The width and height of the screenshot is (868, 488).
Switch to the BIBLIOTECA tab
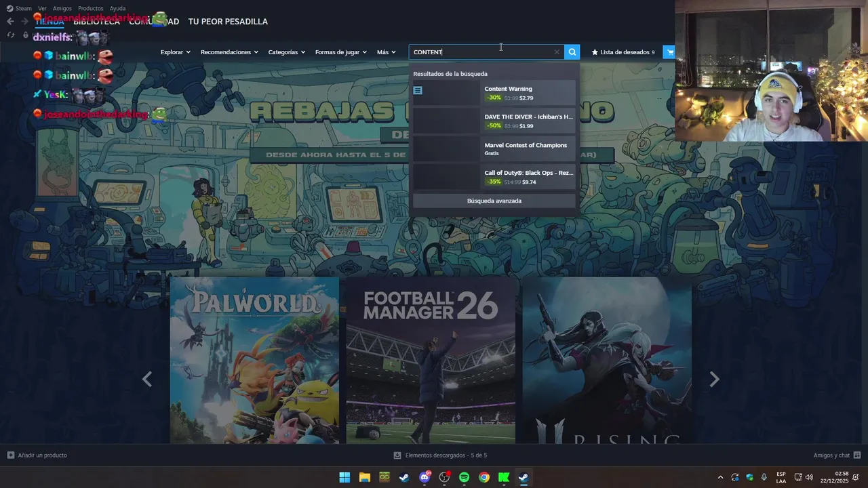point(97,22)
